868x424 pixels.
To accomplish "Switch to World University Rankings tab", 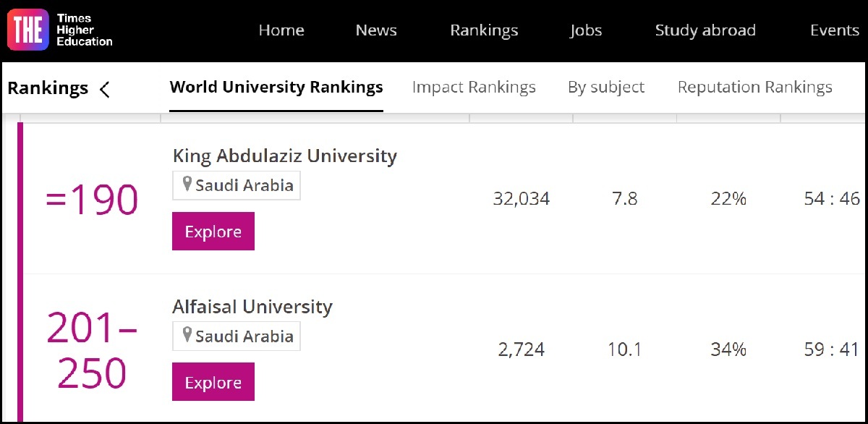I will [x=276, y=88].
